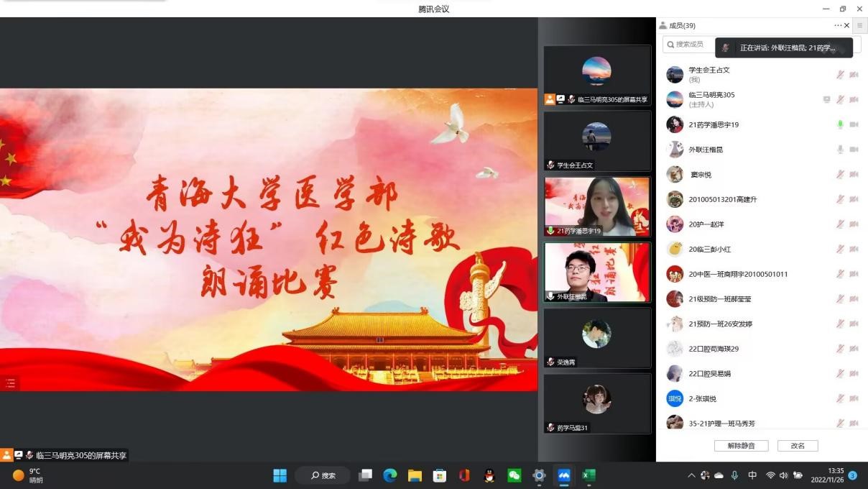868x489 pixels.
Task: Click the camera icon beside 袁宗悦
Action: tap(854, 174)
